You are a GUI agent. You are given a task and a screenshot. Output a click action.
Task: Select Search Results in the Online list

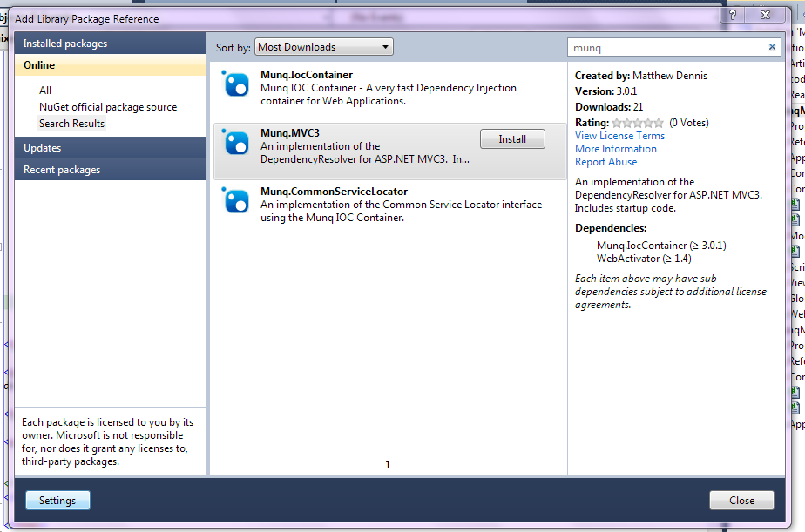tap(71, 124)
